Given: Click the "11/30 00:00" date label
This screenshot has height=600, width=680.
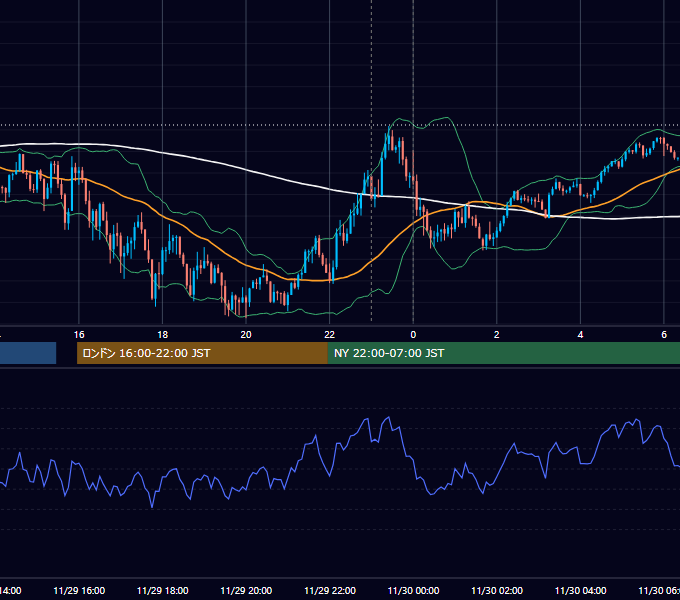Looking at the screenshot, I should point(413,590).
